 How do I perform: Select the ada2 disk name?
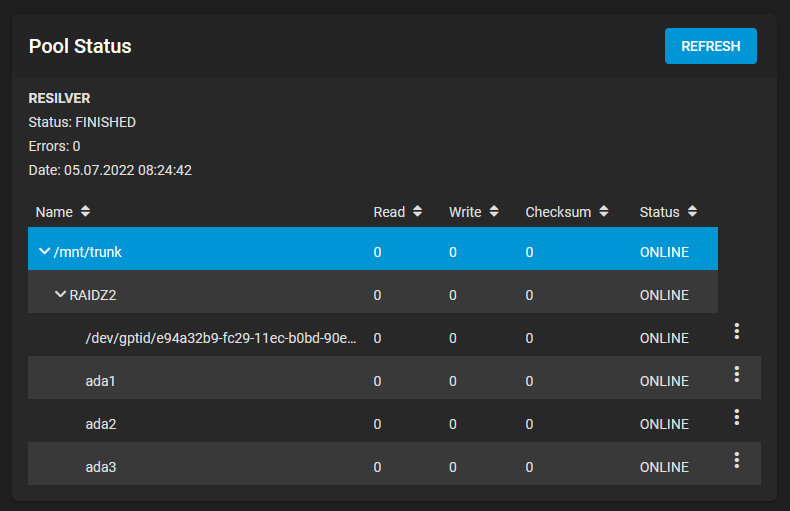tap(101, 424)
